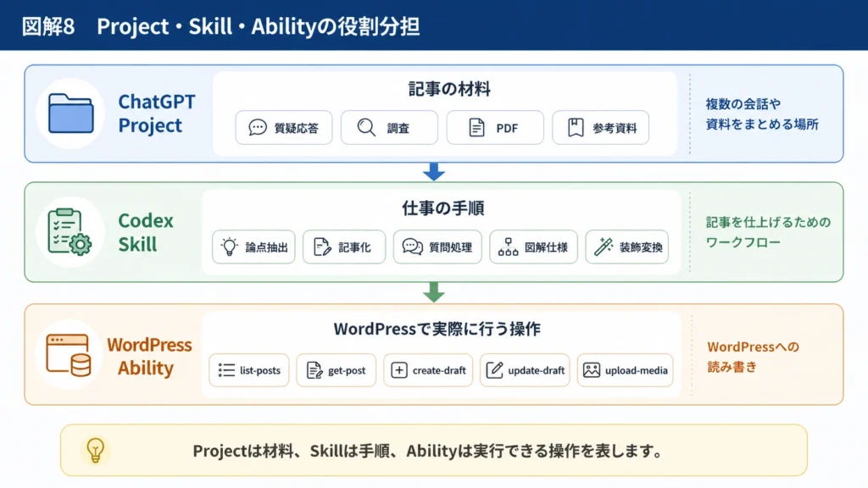Click the edit pencil icon beside update-draft

pyautogui.click(x=494, y=370)
